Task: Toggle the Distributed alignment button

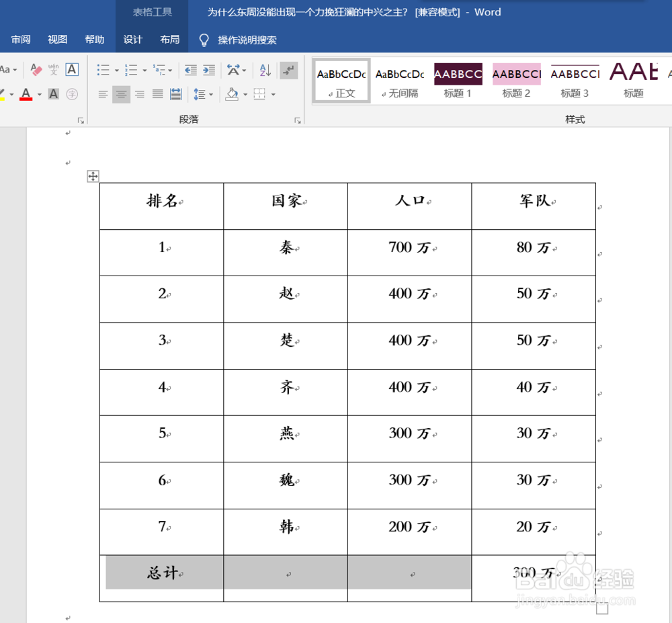Action: pos(175,94)
